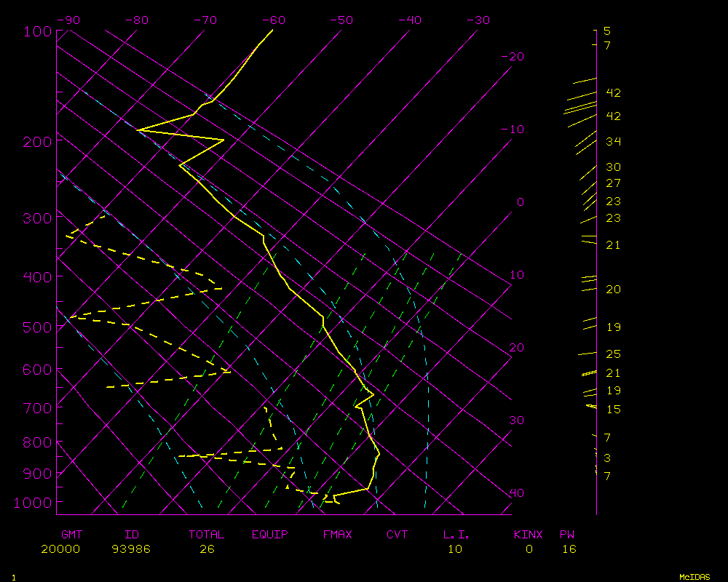This screenshot has width=728, height=582.
Task: Click the PW value 16
Action: coord(569,549)
